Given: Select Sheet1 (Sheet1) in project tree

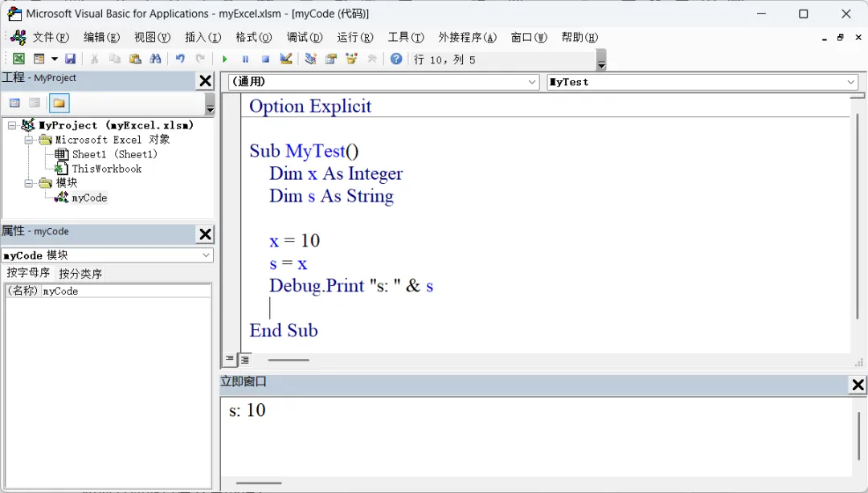Looking at the screenshot, I should click(x=115, y=154).
